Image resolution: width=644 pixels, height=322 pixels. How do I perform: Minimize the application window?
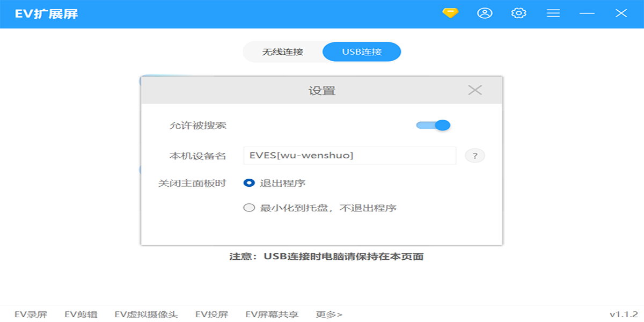click(586, 13)
